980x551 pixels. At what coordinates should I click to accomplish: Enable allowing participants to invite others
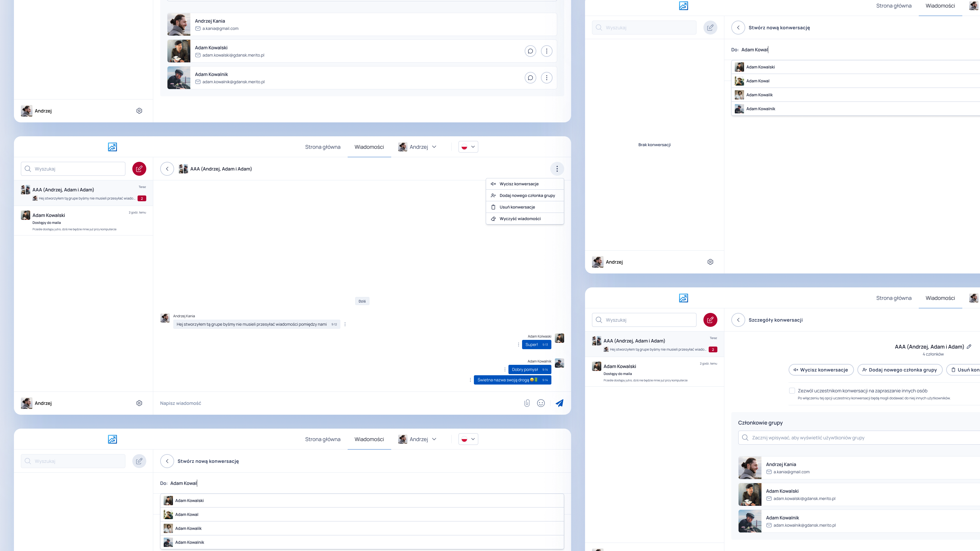point(792,391)
